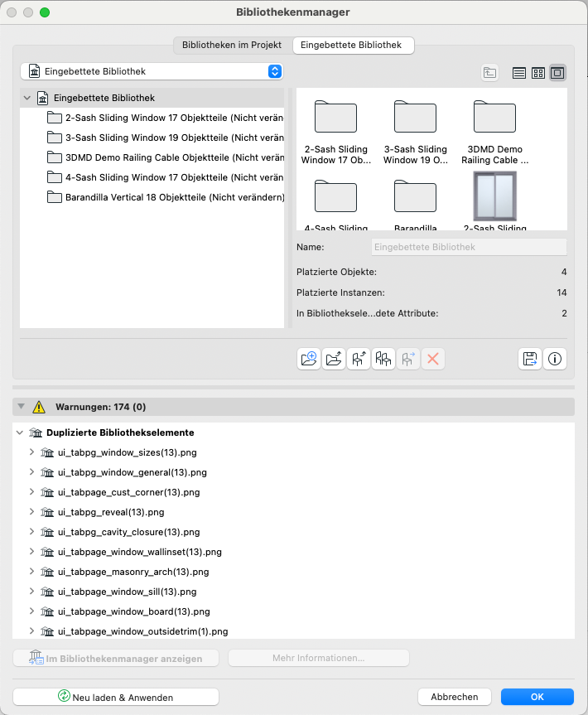Expand ui_tabpage_window_board(13).png row
Image resolution: width=588 pixels, height=715 pixels.
31,611
